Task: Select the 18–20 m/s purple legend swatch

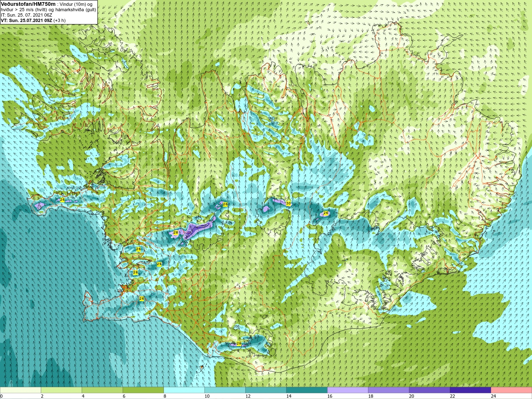Action: (x=389, y=390)
